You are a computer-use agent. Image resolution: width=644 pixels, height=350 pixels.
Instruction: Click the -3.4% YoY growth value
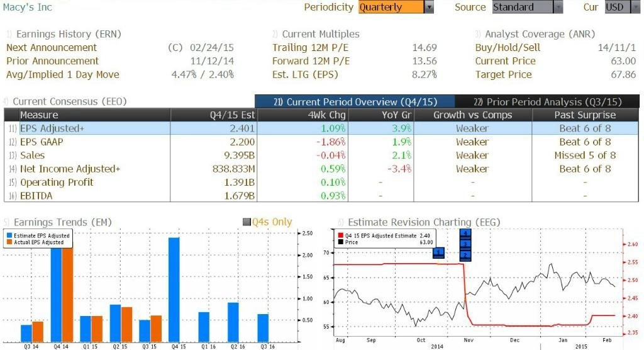pyautogui.click(x=399, y=169)
